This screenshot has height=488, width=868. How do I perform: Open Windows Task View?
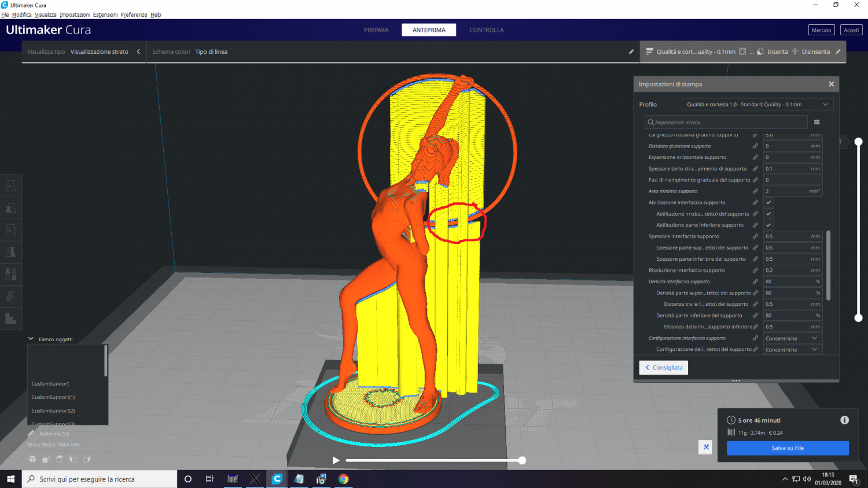pos(209,479)
